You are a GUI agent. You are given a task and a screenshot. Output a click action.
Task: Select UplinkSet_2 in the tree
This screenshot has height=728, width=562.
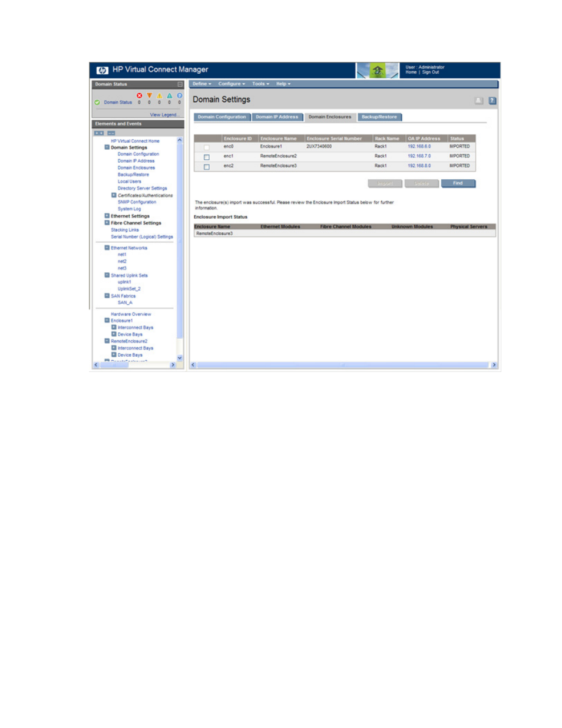pos(129,289)
